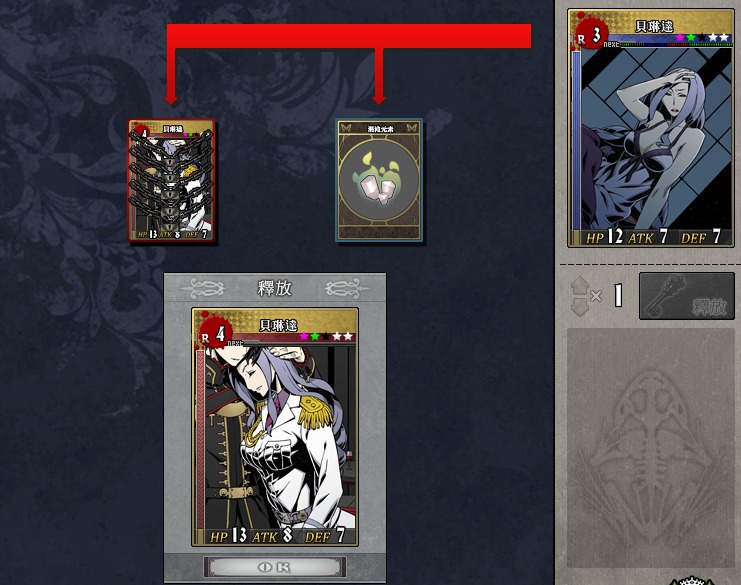This screenshot has width=741, height=585.
Task: Select the element item card with crystals
Action: [x=379, y=180]
